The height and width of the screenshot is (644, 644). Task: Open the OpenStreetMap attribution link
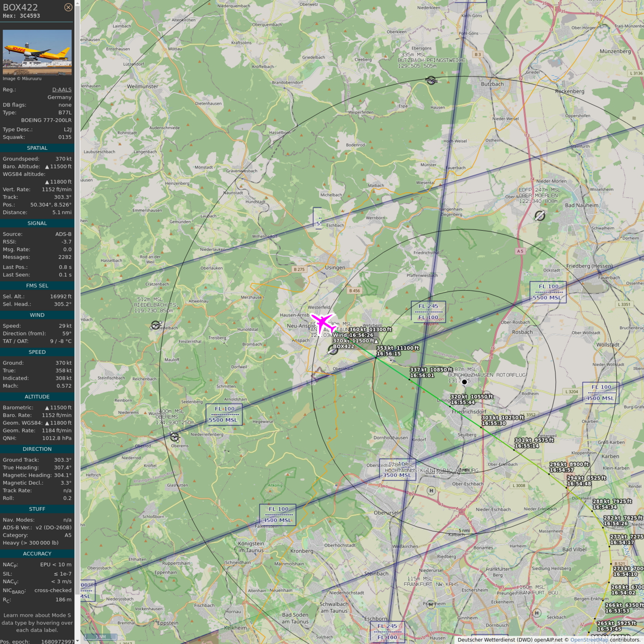(x=589, y=640)
